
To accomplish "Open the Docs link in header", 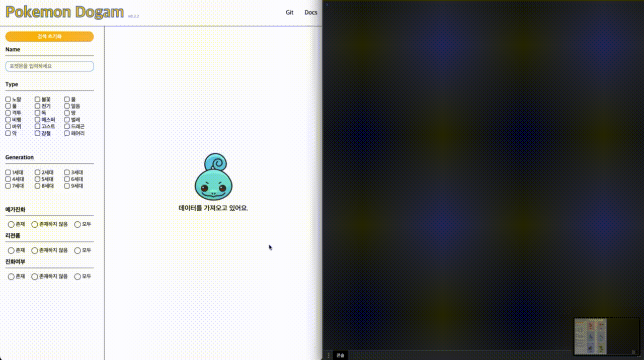I will [x=310, y=13].
